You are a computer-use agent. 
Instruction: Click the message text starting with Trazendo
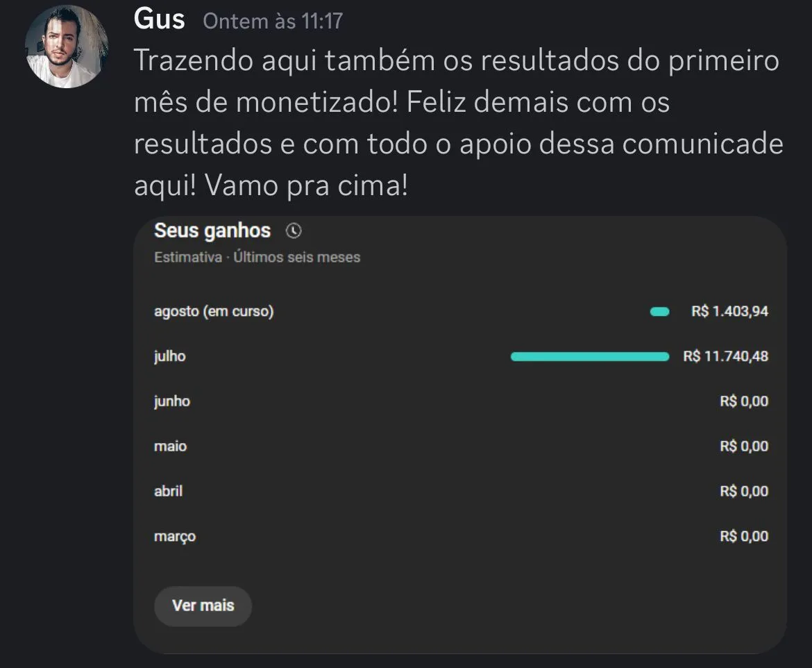point(457,124)
